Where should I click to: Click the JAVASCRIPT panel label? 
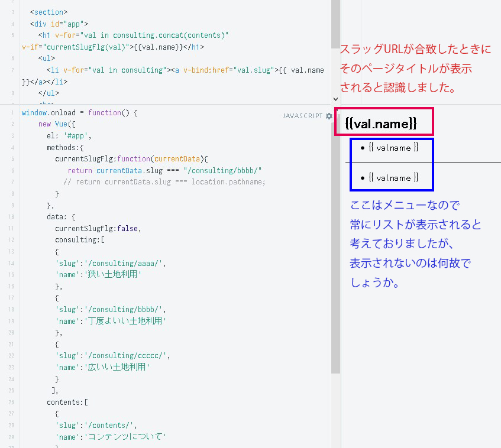pyautogui.click(x=303, y=116)
